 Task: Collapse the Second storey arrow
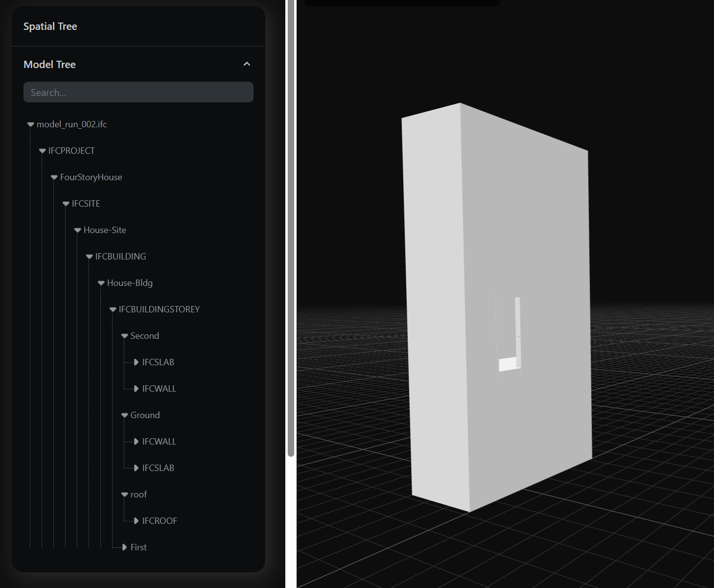(x=125, y=336)
